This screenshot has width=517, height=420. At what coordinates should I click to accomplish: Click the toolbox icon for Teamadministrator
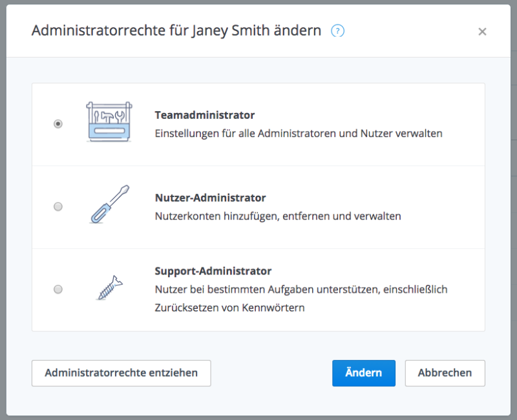109,121
